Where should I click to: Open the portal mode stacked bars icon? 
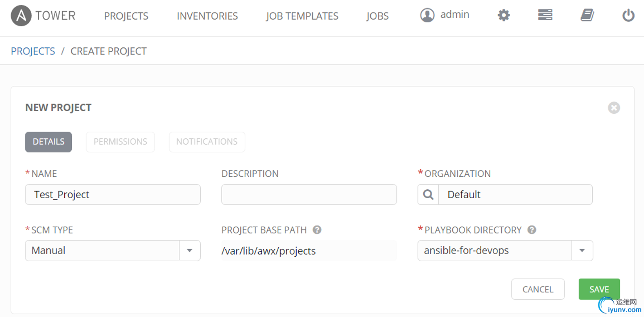545,15
